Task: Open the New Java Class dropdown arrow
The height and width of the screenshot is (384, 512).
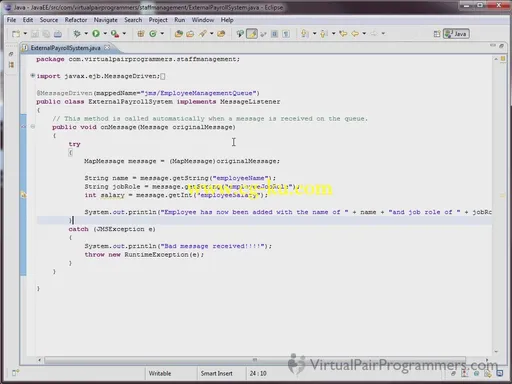Action: pyautogui.click(x=162, y=34)
